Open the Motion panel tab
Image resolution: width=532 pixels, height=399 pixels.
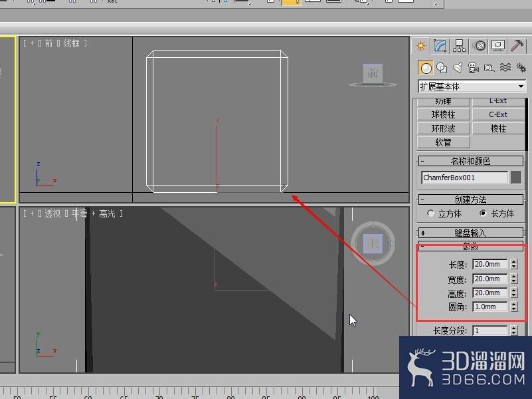click(480, 46)
